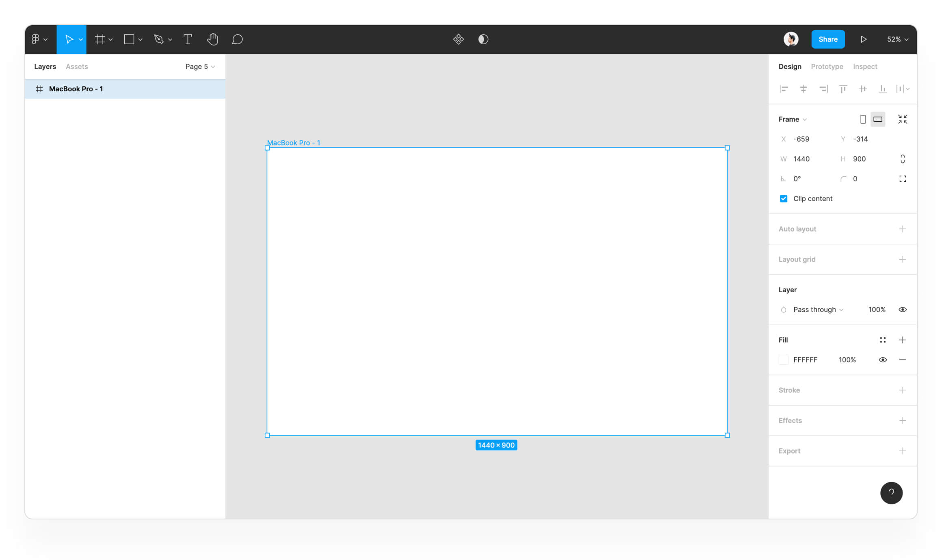The image size is (942, 560).
Task: Click the Share button
Action: point(828,39)
